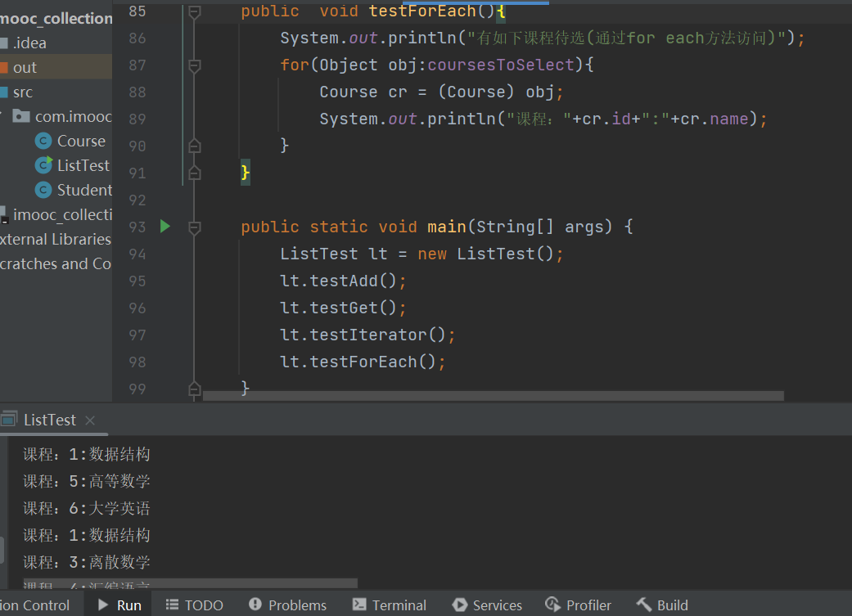Select the Student class file
The height and width of the screenshot is (616, 852).
tap(83, 190)
